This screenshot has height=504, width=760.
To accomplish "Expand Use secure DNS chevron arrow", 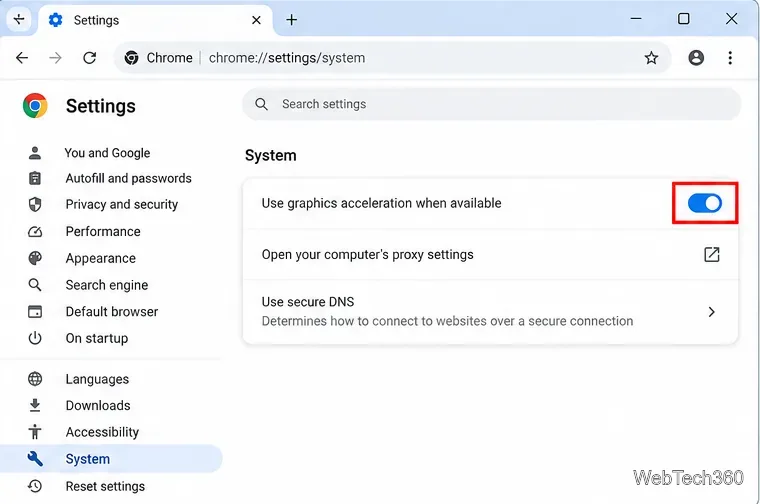I will pos(712,312).
